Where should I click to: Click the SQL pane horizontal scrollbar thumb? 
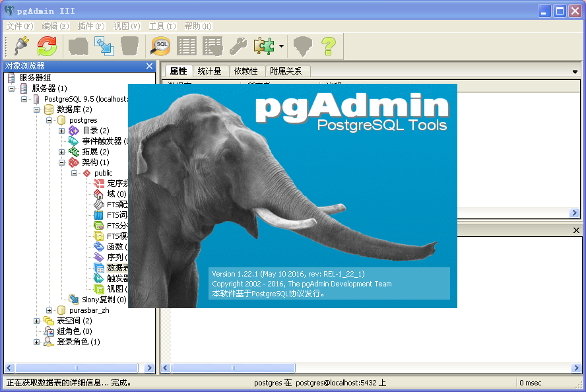pos(234,368)
